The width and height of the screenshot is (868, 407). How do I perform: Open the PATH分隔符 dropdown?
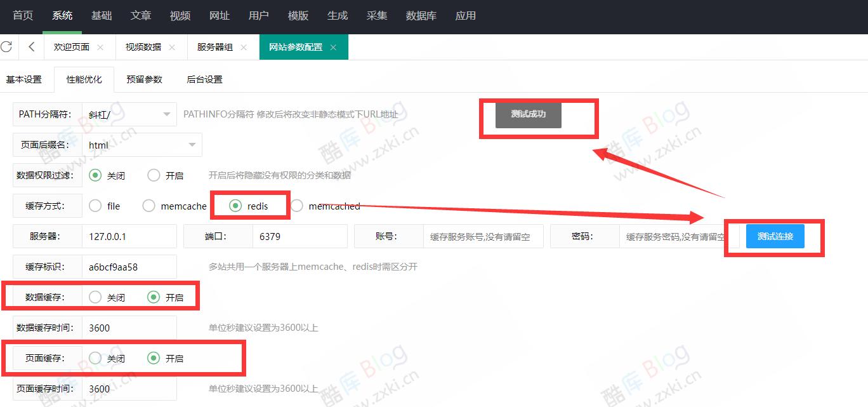tap(129, 114)
